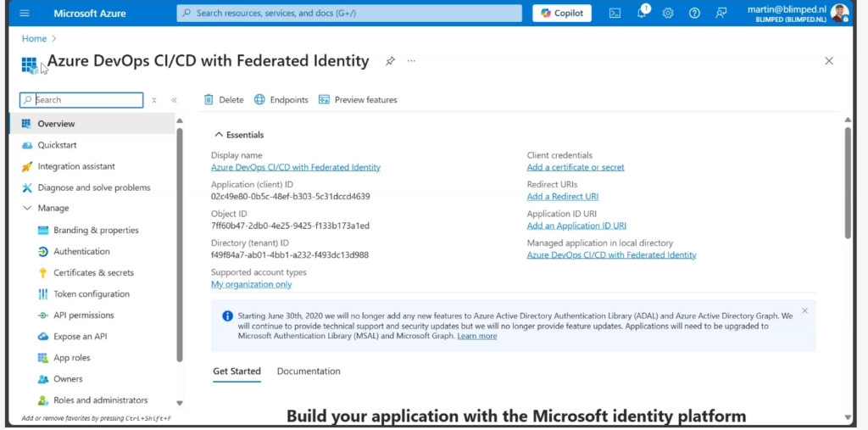Click the Authentication icon
868x430 pixels.
pos(42,252)
